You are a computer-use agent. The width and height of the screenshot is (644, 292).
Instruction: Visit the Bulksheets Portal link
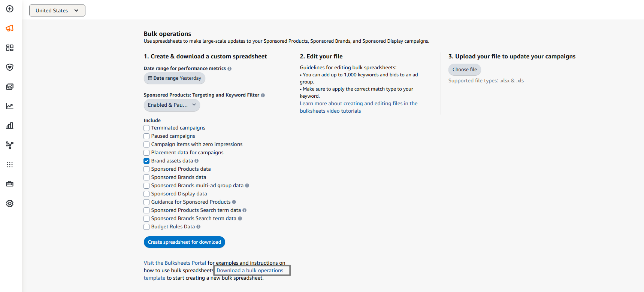click(x=175, y=262)
